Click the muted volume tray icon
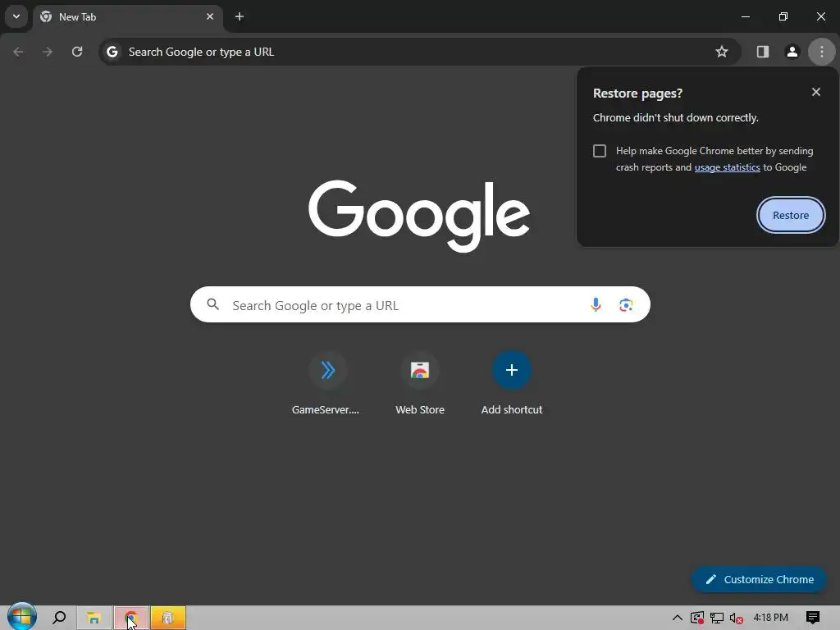The image size is (840, 630). coord(736,618)
